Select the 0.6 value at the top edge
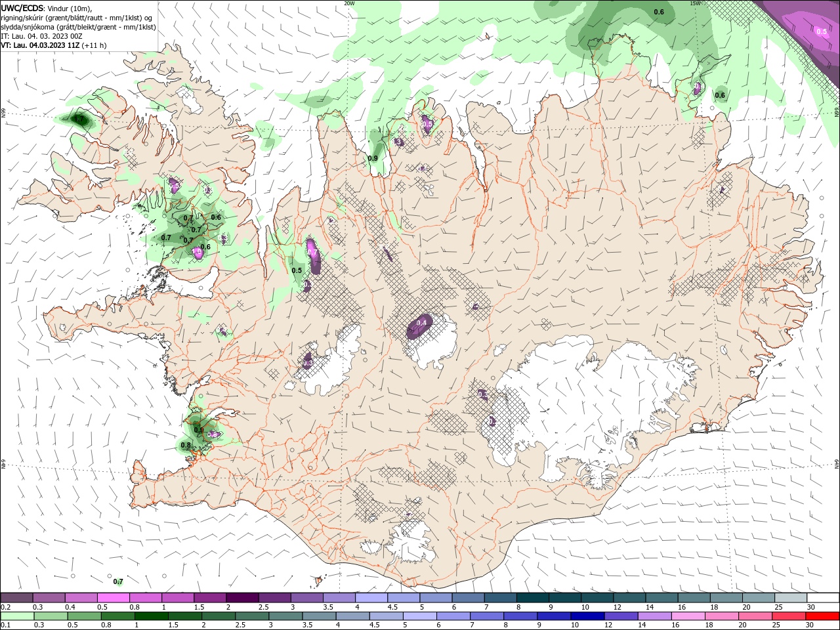The width and height of the screenshot is (840, 630). click(x=659, y=12)
